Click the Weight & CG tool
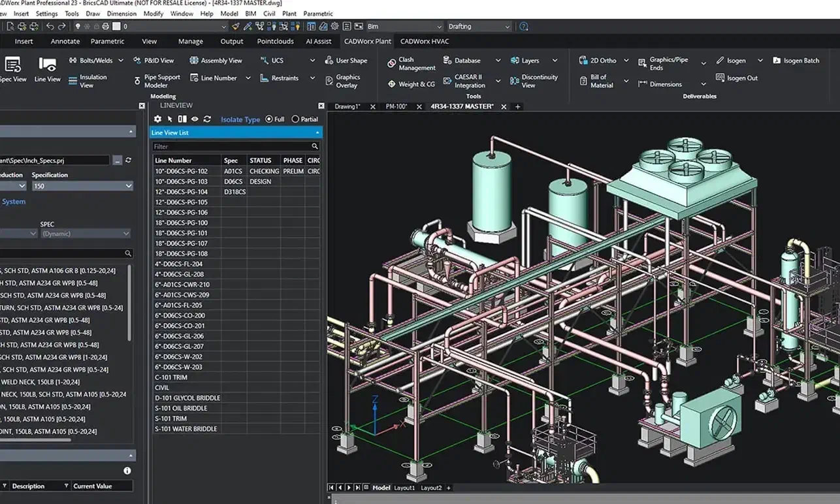This screenshot has width=840, height=504. point(410,84)
